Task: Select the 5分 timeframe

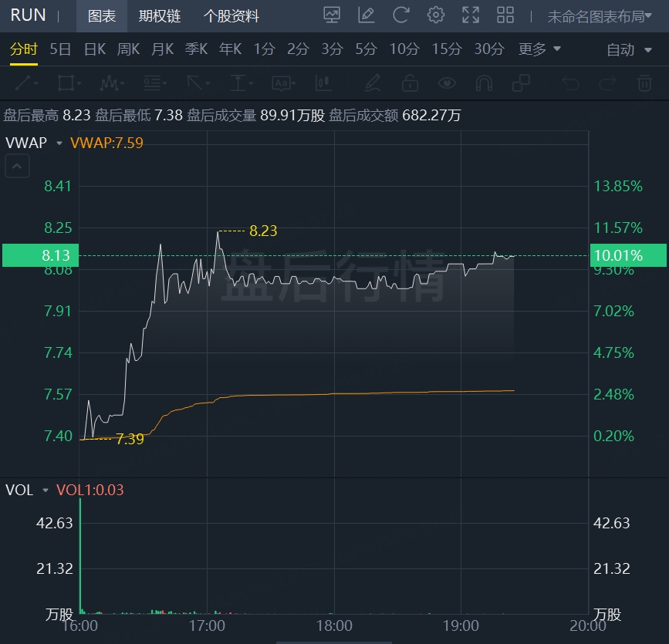Action: pos(366,49)
